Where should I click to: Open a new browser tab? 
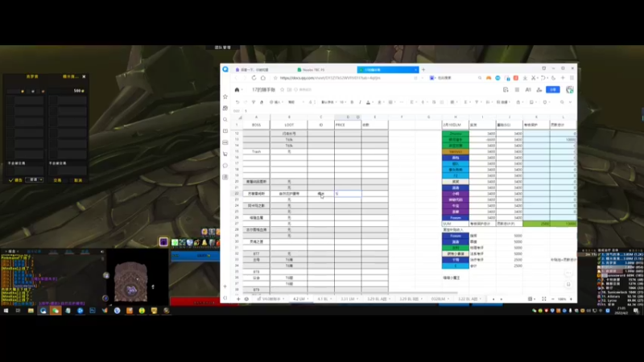click(423, 70)
